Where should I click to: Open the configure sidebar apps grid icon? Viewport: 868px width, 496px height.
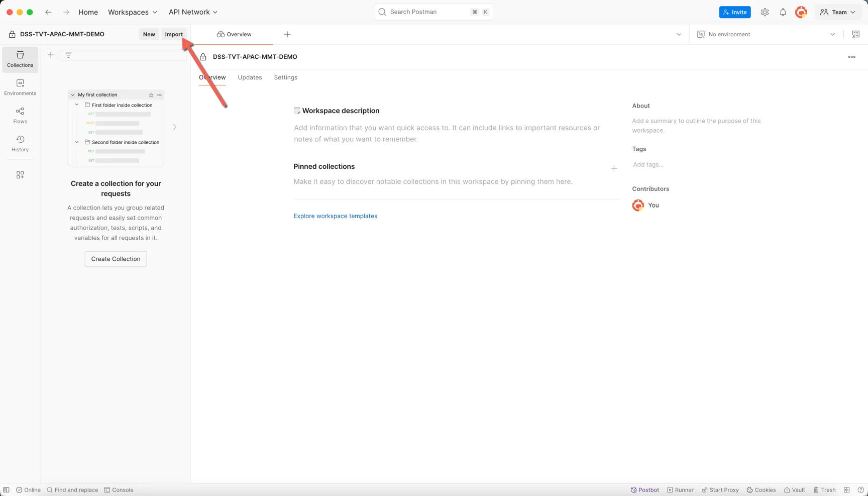click(x=20, y=175)
